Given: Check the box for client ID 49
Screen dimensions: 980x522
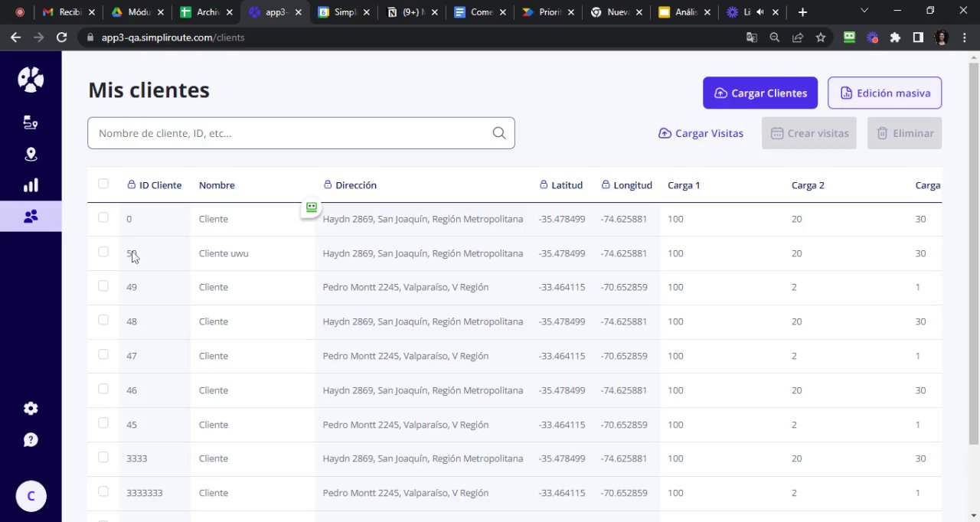Looking at the screenshot, I should [103, 286].
